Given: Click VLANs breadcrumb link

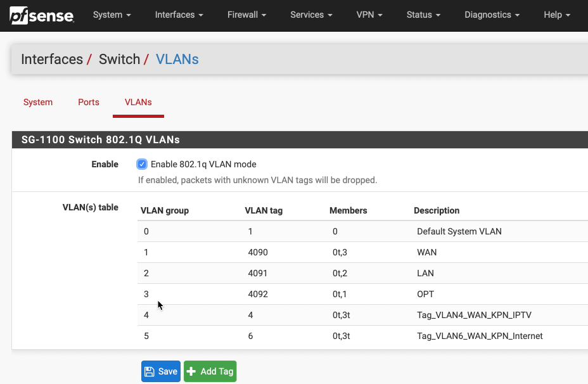Looking at the screenshot, I should click(x=177, y=60).
